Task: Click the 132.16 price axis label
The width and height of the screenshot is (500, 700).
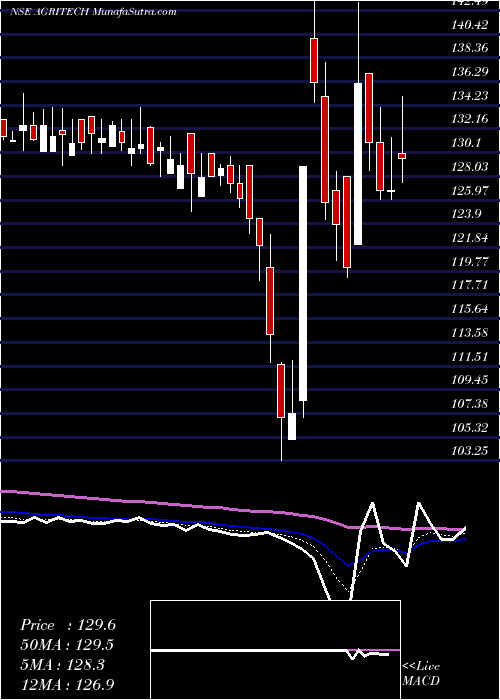Action: (x=470, y=120)
